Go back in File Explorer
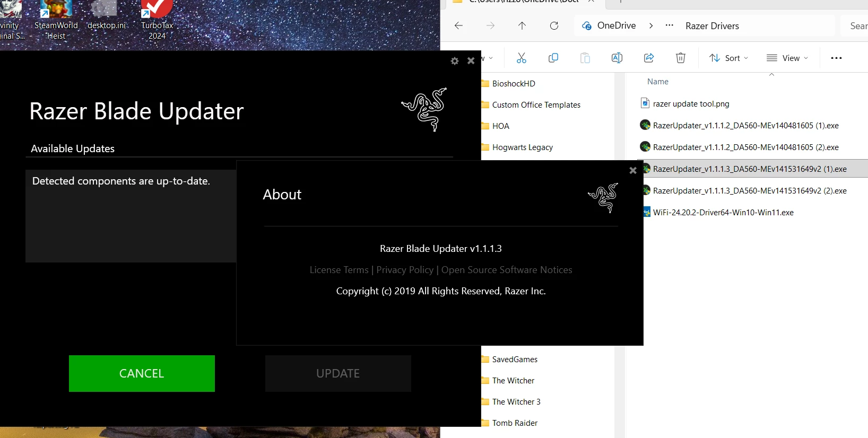 click(459, 25)
